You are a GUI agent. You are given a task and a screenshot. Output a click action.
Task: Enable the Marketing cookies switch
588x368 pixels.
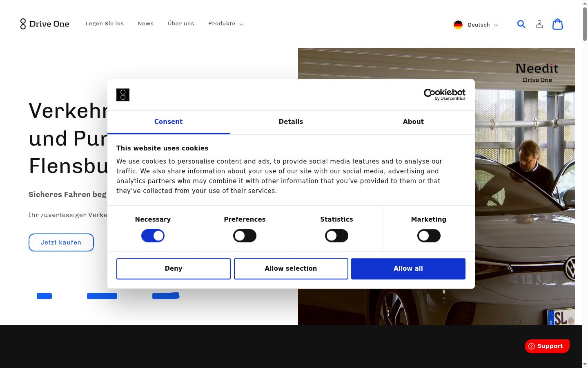[429, 236]
